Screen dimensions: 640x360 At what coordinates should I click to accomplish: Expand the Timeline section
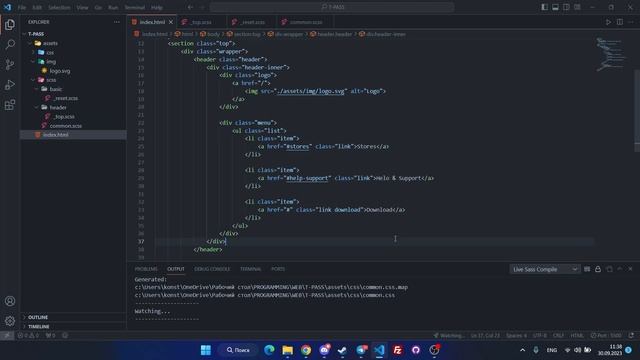coord(73,327)
